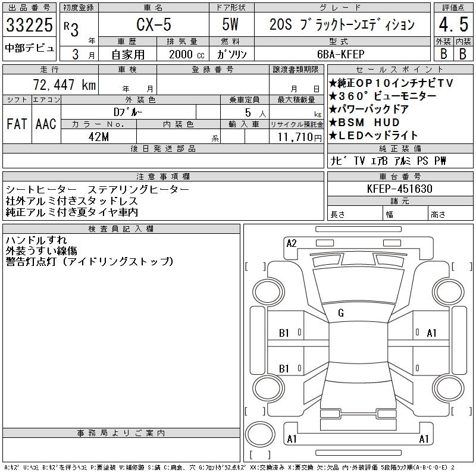
Task: Click the displacement value 2000 cc
Action: 186,54
